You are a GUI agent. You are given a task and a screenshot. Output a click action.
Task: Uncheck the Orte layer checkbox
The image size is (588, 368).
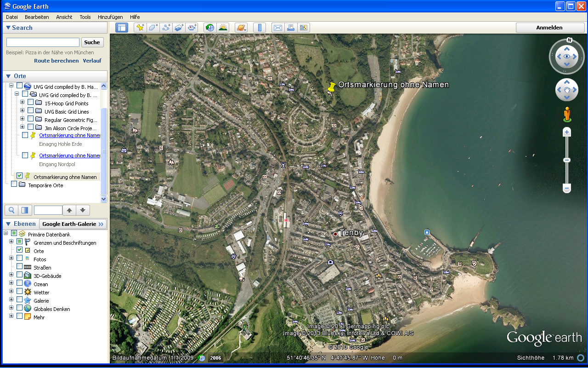click(x=19, y=250)
